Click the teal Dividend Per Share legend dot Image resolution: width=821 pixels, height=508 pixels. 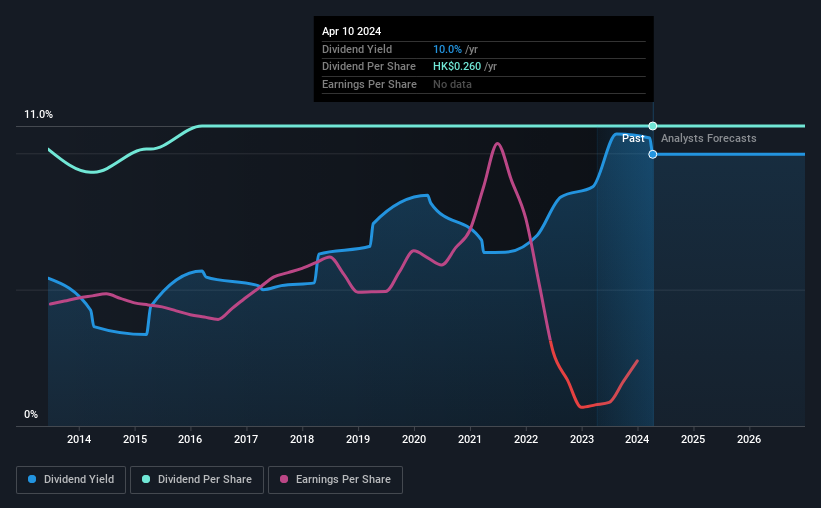(x=146, y=479)
